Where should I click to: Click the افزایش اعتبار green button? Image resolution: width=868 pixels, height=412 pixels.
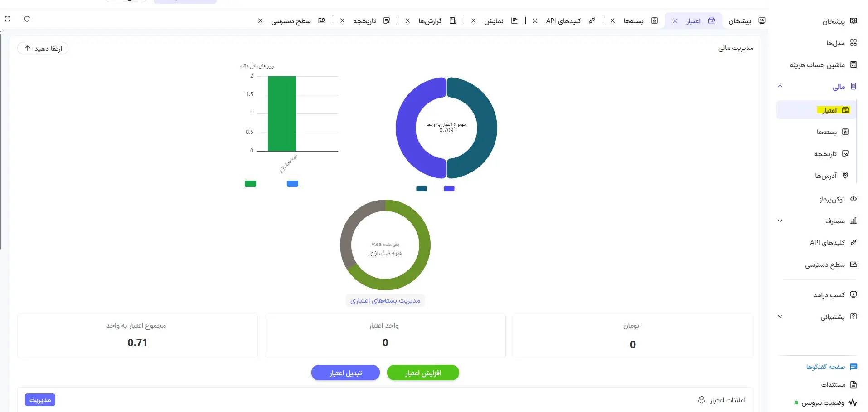pos(423,373)
